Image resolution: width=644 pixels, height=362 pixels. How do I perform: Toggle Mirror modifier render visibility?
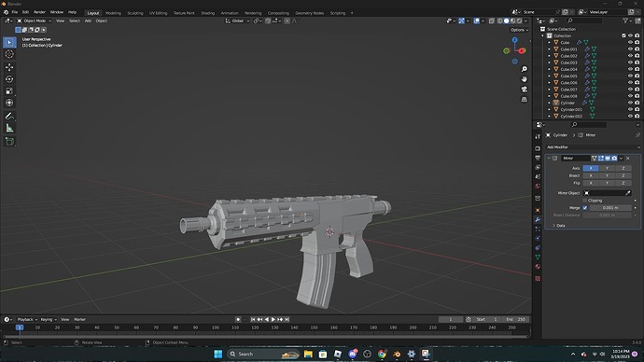tap(614, 158)
